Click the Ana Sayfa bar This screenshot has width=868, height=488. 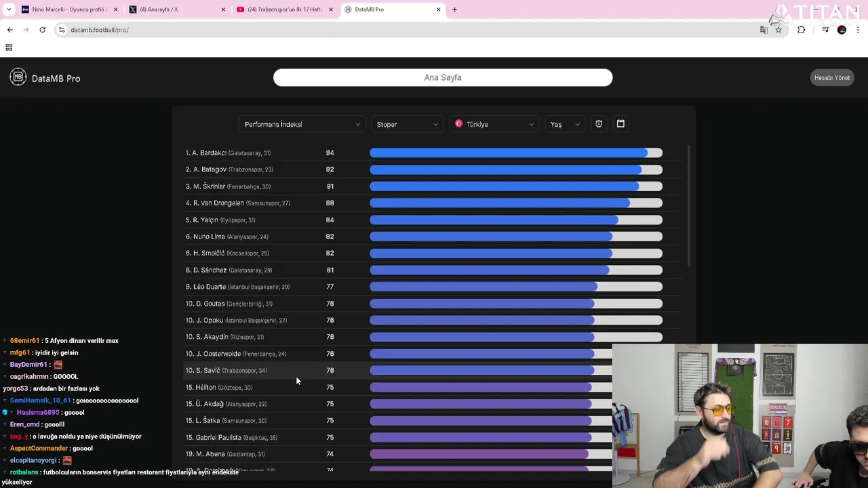click(443, 77)
